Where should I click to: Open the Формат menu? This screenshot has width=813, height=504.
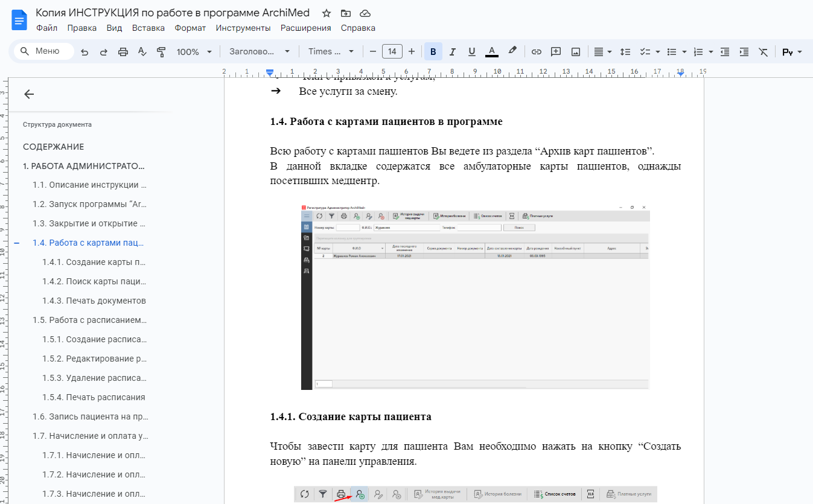coord(190,28)
